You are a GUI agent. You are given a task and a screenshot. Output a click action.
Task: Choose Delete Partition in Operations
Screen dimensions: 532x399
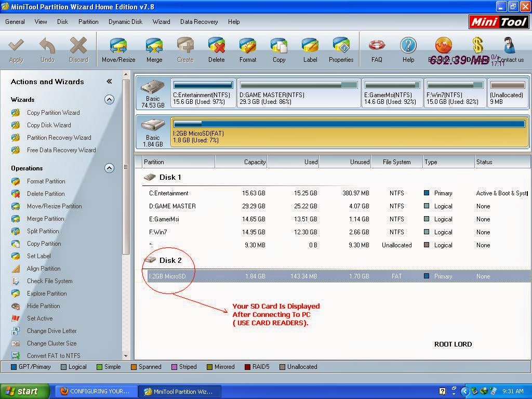coord(46,194)
